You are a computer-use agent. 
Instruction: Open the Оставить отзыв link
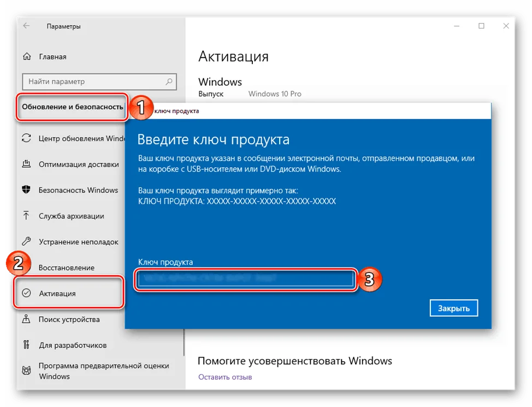(224, 376)
